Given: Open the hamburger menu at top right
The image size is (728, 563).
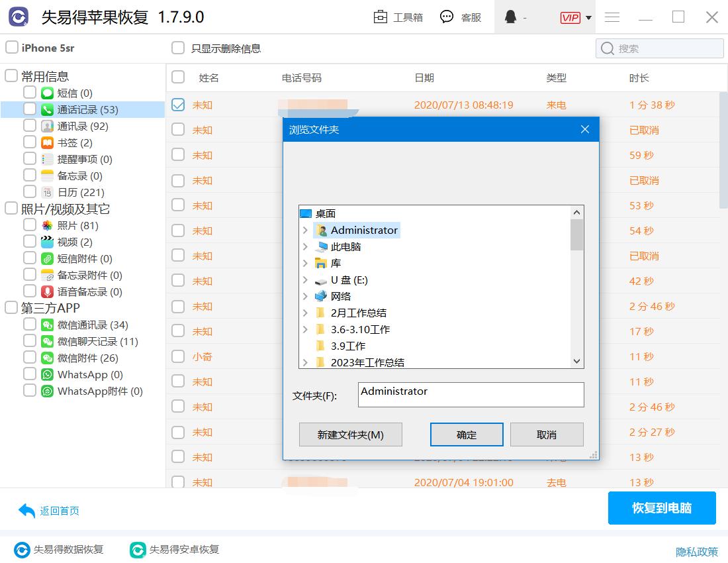Looking at the screenshot, I should click(x=612, y=18).
